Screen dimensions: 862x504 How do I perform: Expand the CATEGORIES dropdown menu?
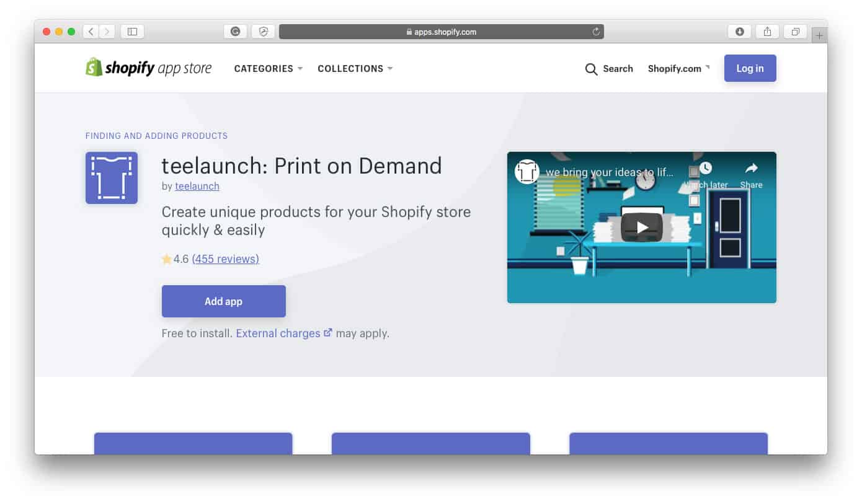[x=269, y=69]
